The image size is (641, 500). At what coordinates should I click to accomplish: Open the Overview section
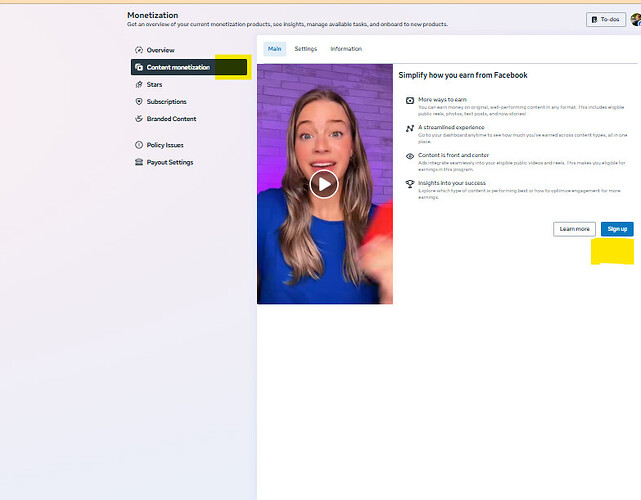(x=189, y=50)
